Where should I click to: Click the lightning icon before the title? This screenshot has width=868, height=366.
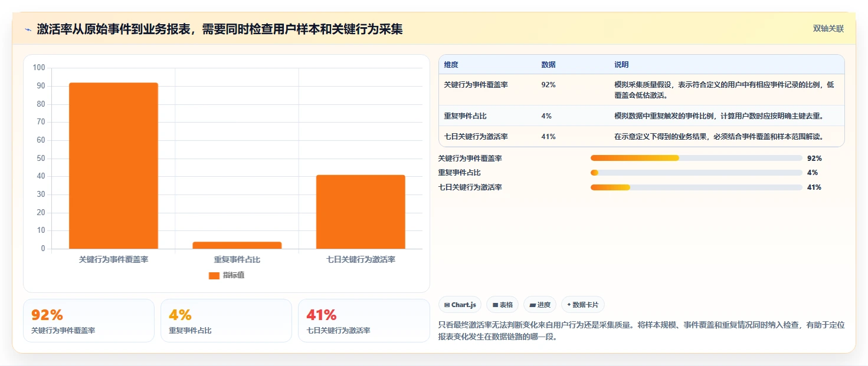pos(28,29)
